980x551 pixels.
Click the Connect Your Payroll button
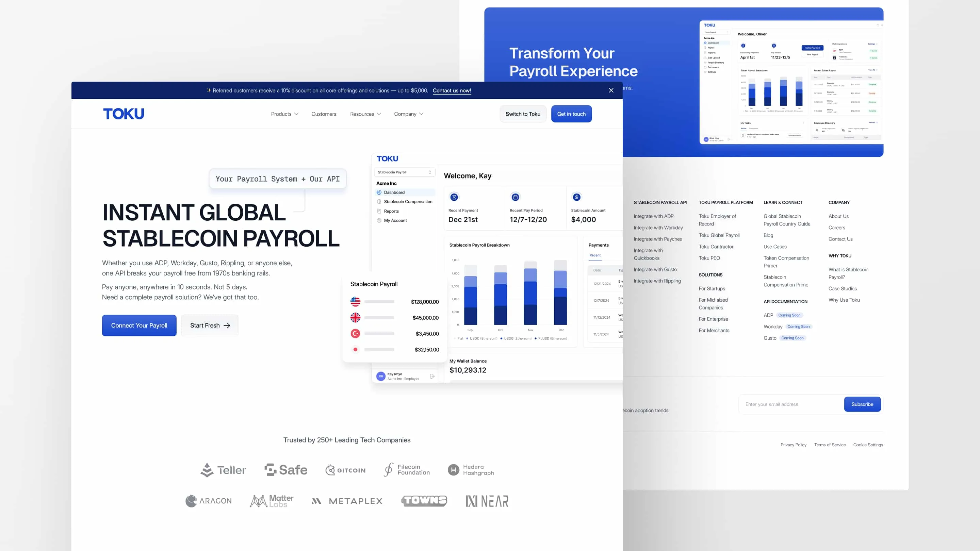[139, 325]
